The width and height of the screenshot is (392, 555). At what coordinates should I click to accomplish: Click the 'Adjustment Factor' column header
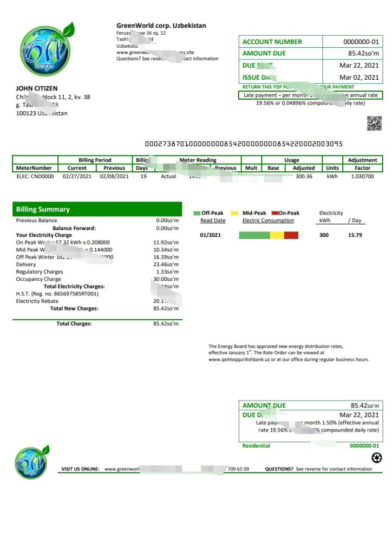362,164
